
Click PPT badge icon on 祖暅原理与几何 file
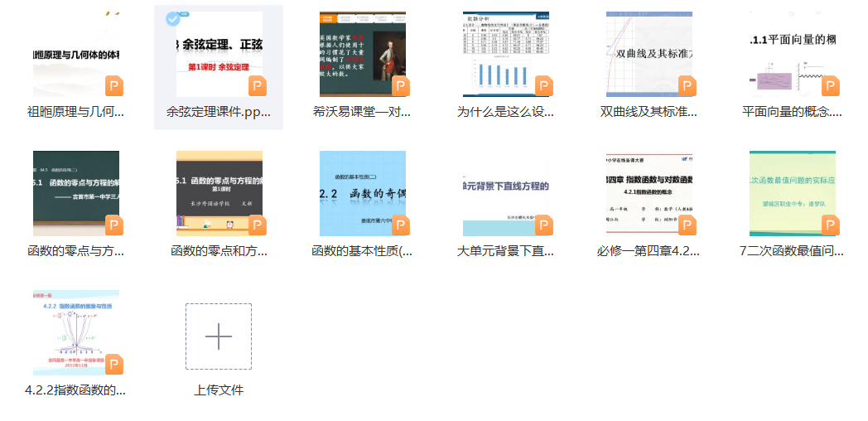pos(114,86)
